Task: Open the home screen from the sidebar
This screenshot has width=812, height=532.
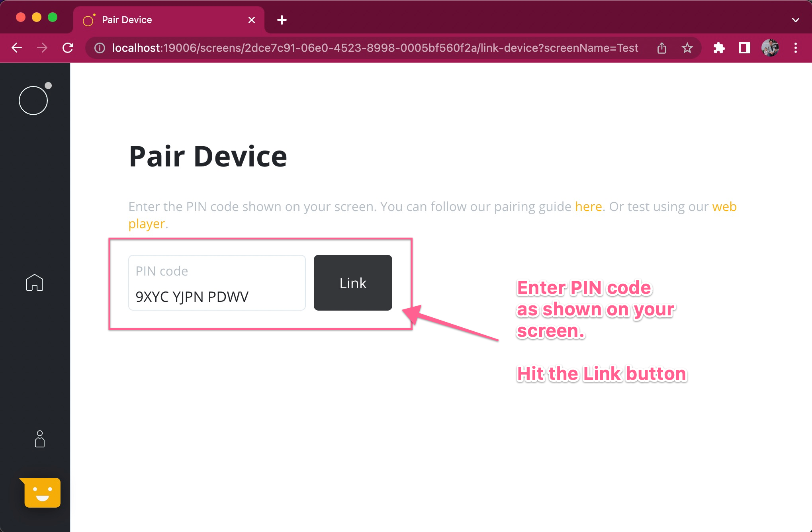Action: [x=35, y=283]
